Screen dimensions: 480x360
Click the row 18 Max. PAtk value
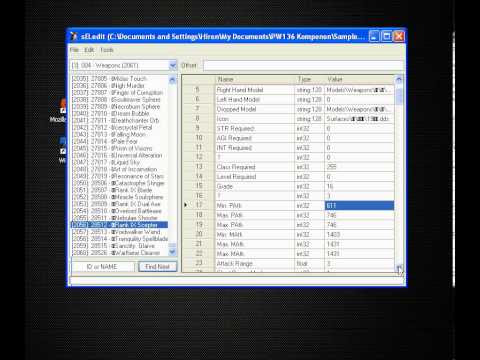tap(359, 215)
